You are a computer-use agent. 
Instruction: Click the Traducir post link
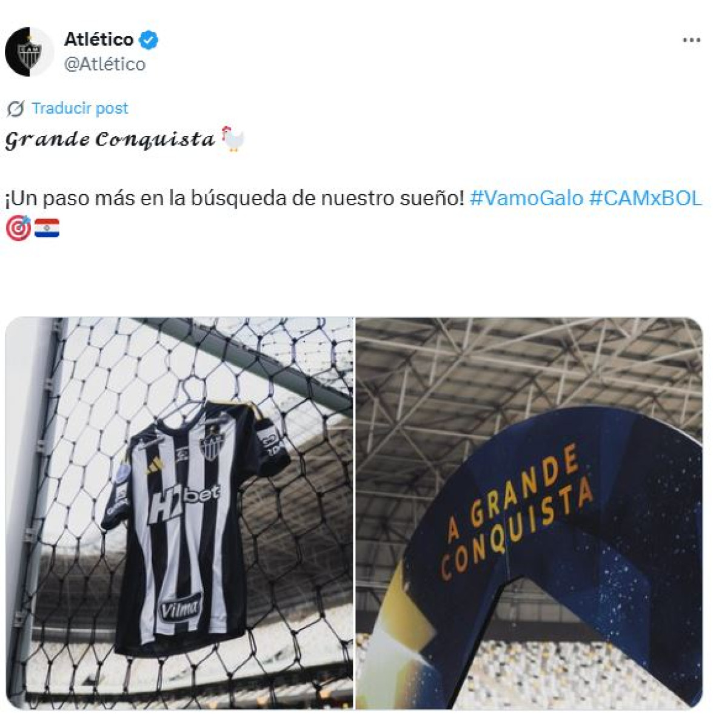[x=79, y=109]
